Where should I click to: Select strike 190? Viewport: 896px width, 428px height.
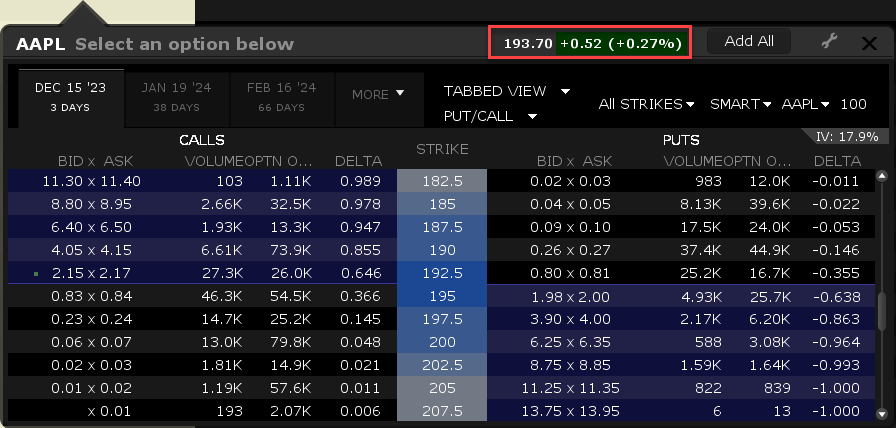pos(442,250)
